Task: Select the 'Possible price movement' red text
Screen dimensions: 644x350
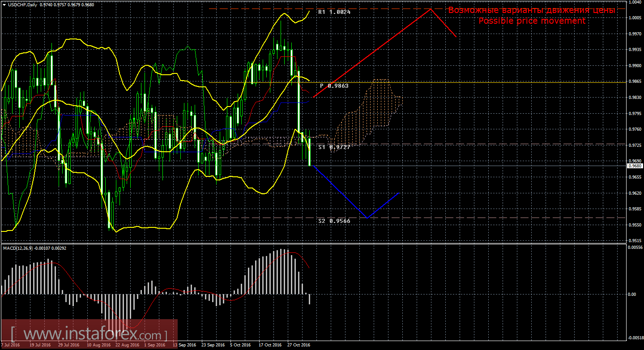Action: 532,21
